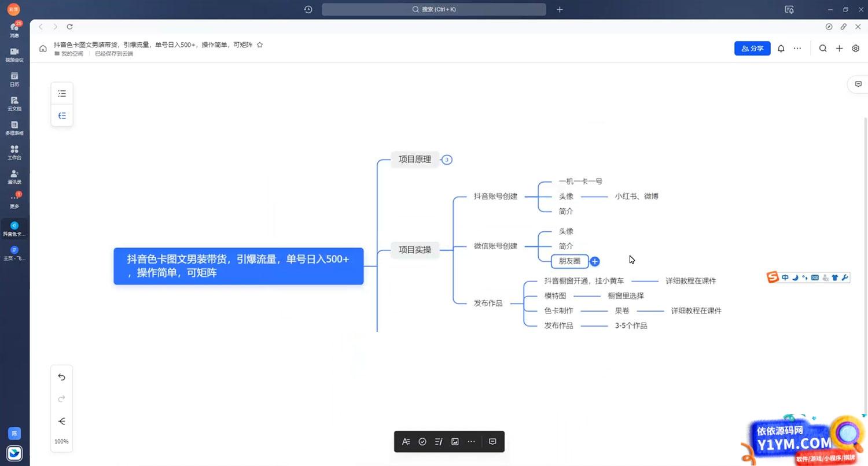Click the 100% zoom level
Image resolution: width=868 pixels, height=466 pixels.
[x=61, y=441]
